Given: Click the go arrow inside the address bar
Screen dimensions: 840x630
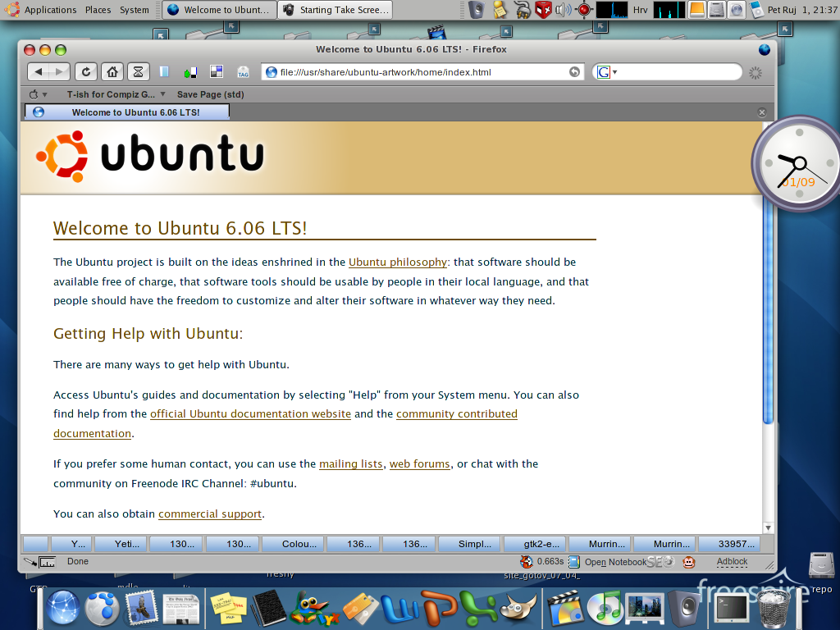Looking at the screenshot, I should click(x=574, y=72).
